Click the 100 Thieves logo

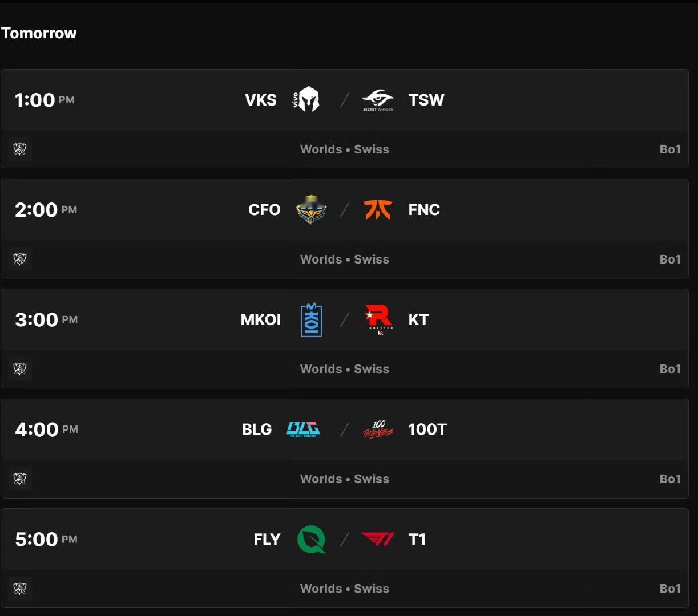[x=378, y=429]
